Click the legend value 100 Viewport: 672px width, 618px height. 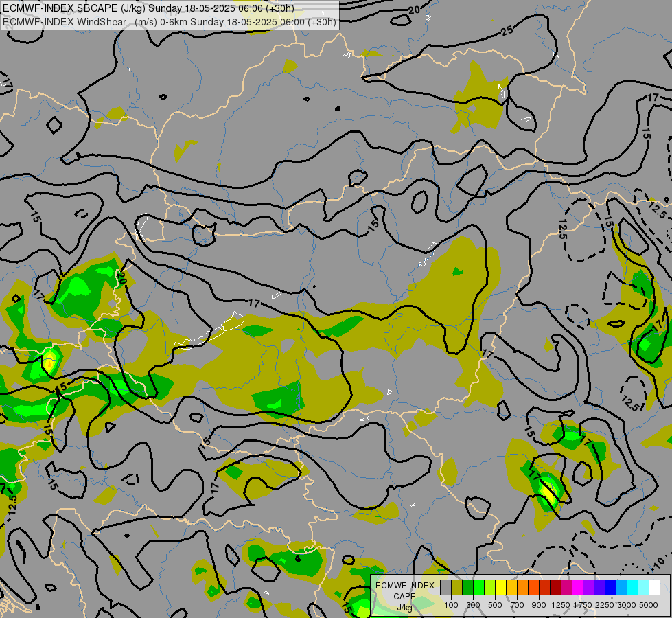(x=451, y=605)
